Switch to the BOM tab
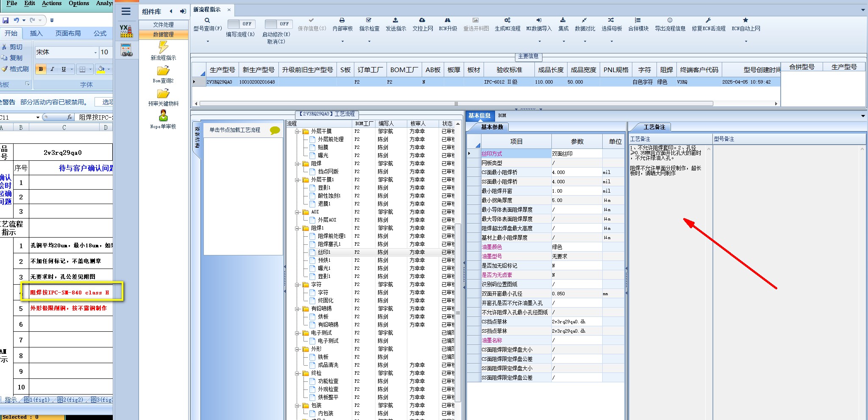Viewport: 868px width, 420px height. coord(502,115)
